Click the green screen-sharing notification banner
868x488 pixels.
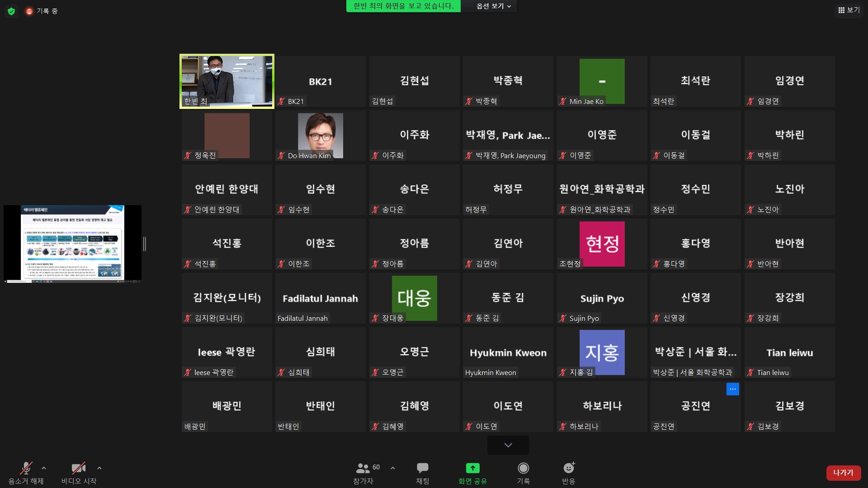[403, 6]
